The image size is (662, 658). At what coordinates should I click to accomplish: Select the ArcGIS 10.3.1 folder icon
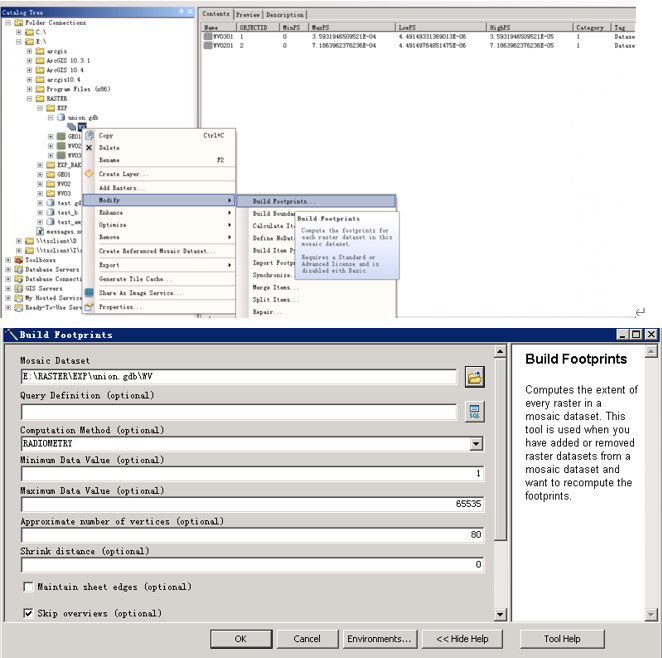pos(40,60)
